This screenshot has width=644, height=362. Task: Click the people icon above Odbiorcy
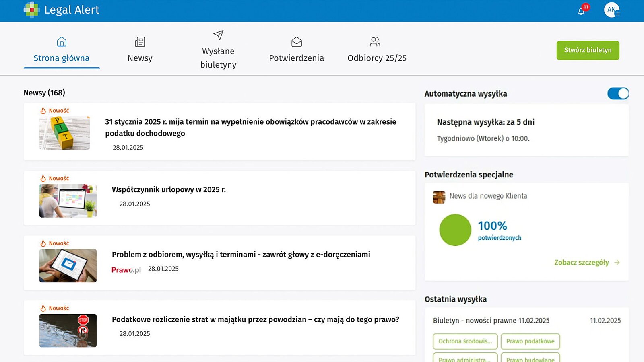[x=375, y=42]
